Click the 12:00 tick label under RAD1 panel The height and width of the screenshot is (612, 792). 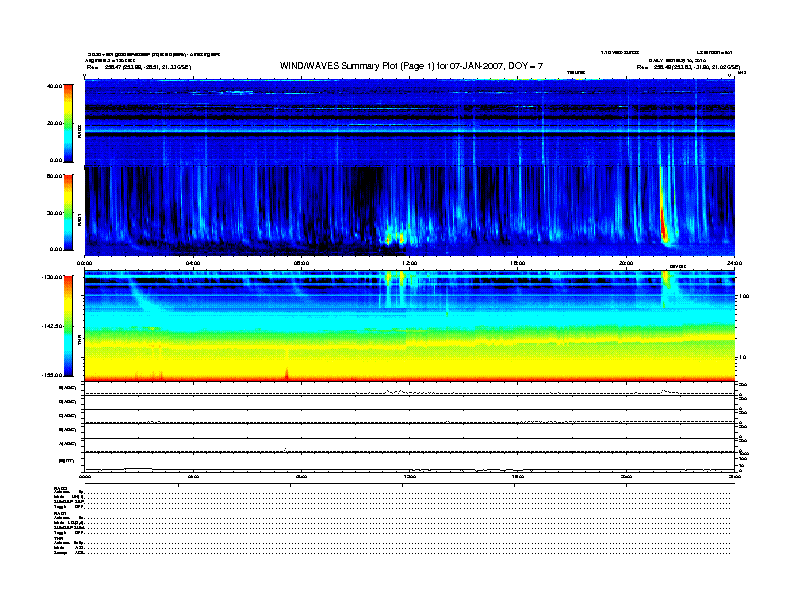click(410, 263)
